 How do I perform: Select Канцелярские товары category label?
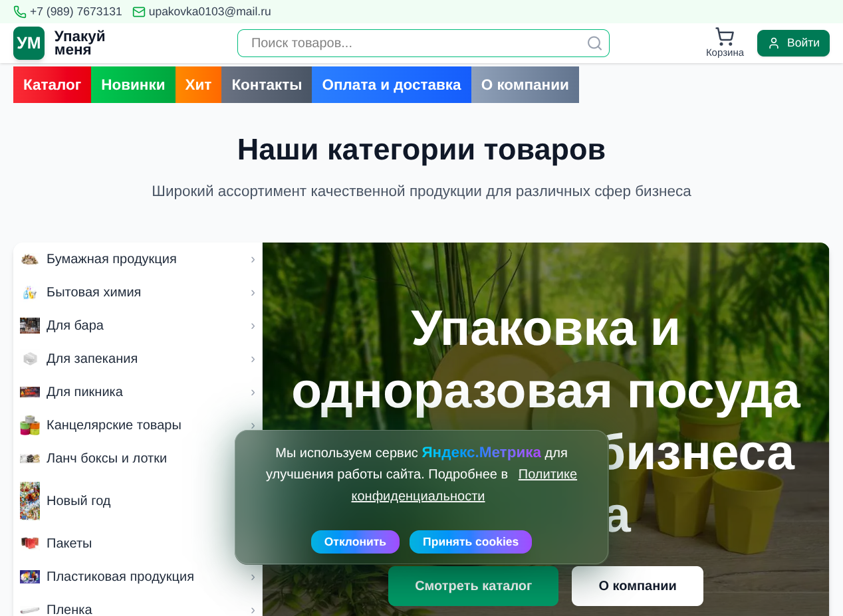click(x=114, y=425)
